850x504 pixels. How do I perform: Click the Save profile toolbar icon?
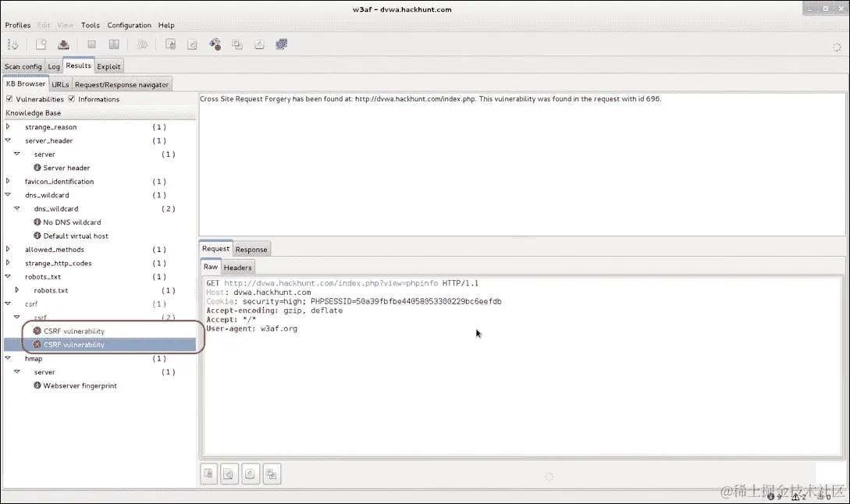coord(63,44)
